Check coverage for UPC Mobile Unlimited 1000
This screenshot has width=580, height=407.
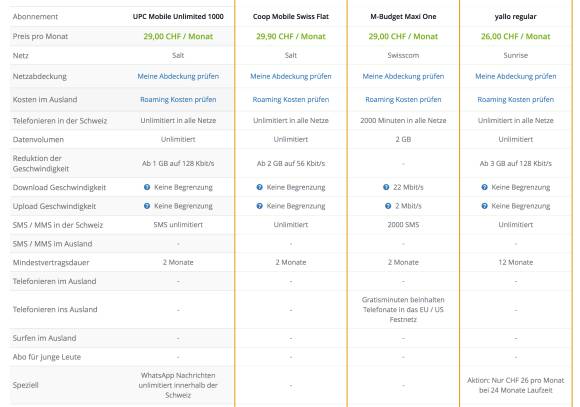point(178,77)
